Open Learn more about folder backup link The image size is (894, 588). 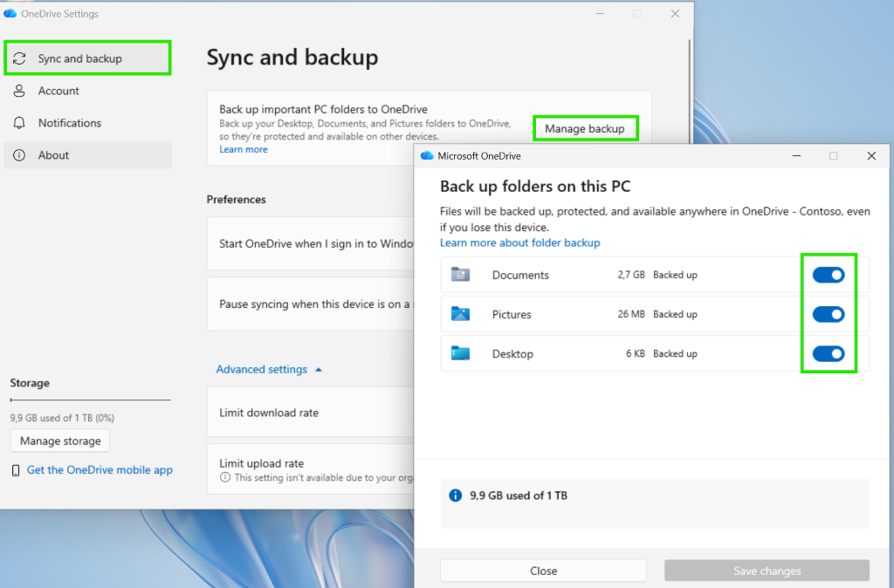click(520, 243)
